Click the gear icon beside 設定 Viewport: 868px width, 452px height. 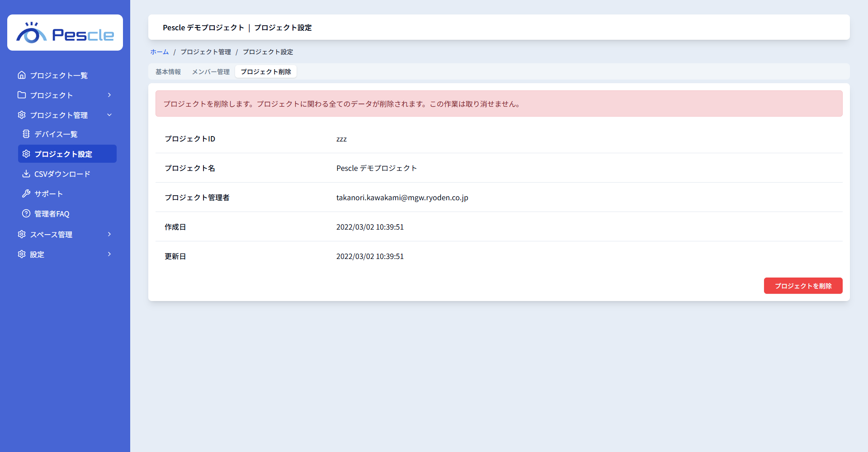point(22,254)
